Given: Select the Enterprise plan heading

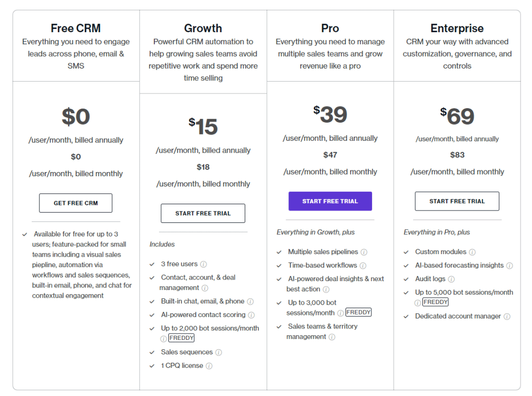Looking at the screenshot, I should [x=457, y=28].
